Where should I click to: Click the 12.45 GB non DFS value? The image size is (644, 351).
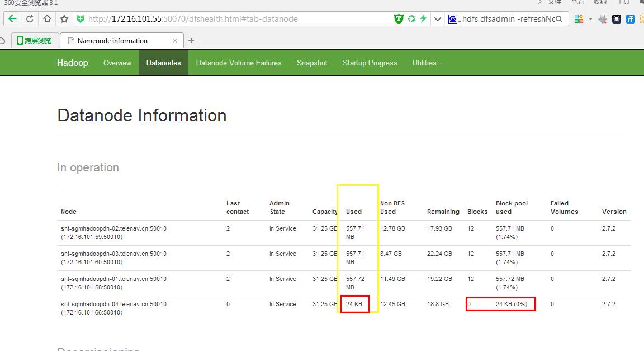[392, 304]
